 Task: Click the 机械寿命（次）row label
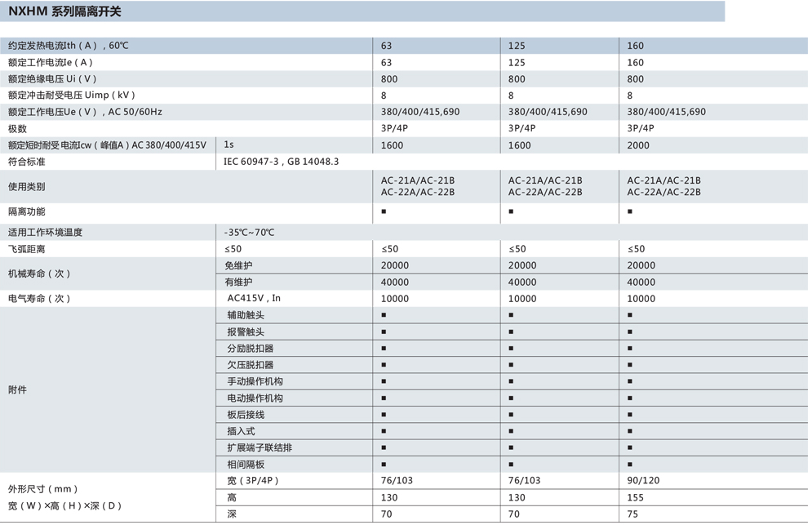(39, 274)
